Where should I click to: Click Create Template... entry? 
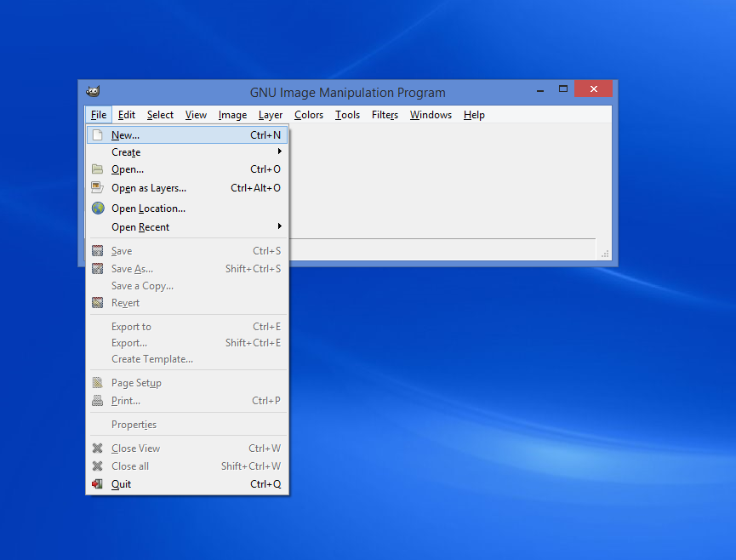pos(187,359)
